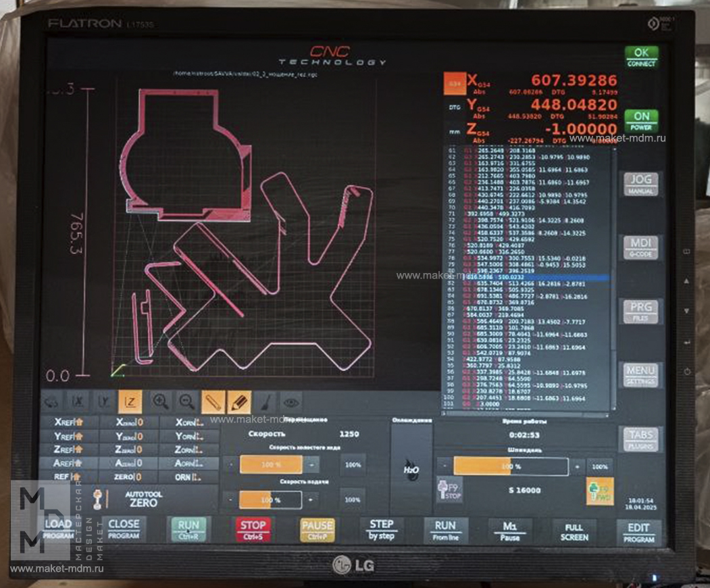Viewport: 710px width, 588px height.
Task: Click the AORN origin button
Action: coord(189,463)
